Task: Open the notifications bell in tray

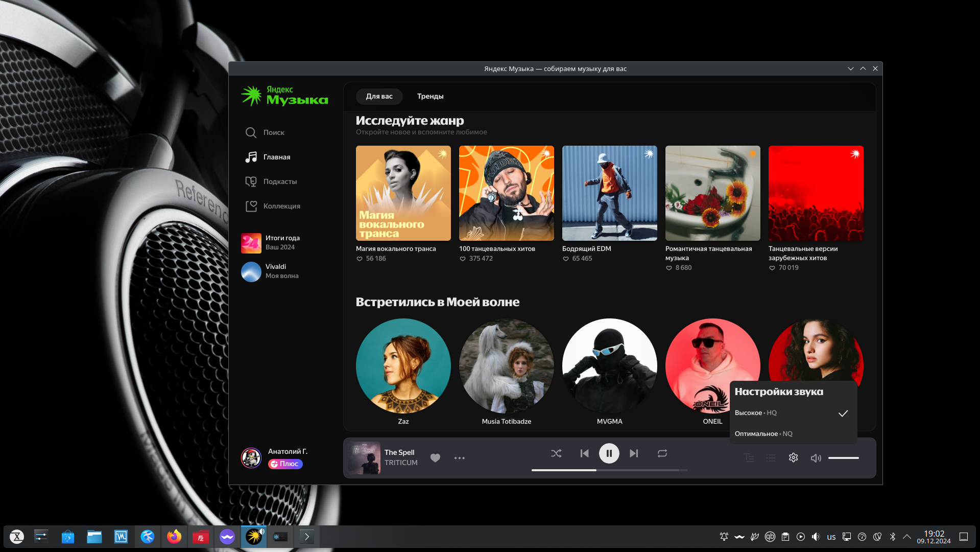Action: pos(724,537)
